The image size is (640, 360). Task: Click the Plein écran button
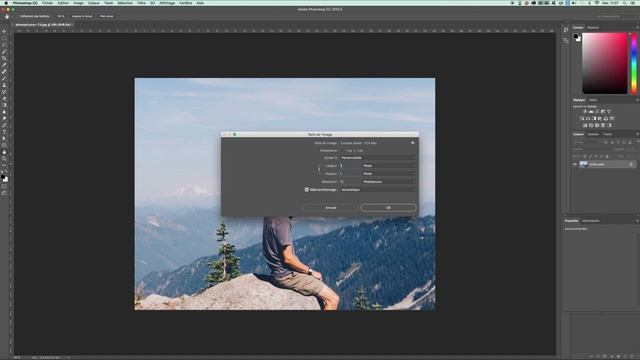click(x=107, y=16)
